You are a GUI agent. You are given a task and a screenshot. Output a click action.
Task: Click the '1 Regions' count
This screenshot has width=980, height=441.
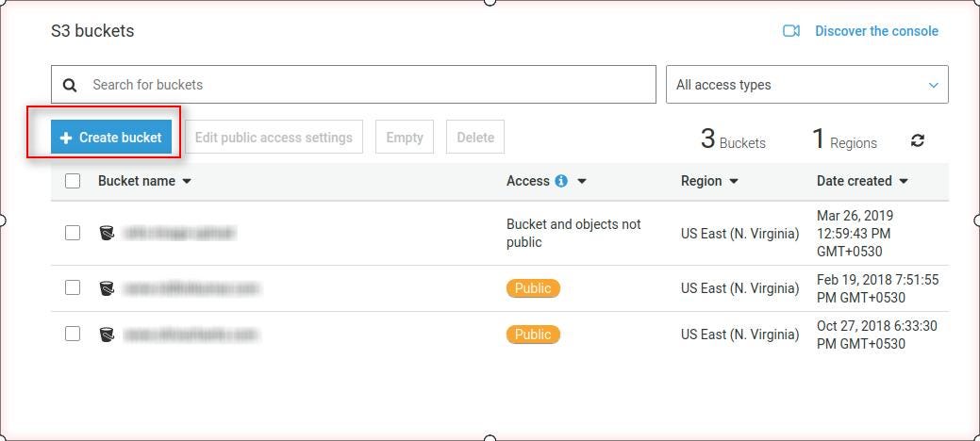pyautogui.click(x=844, y=139)
